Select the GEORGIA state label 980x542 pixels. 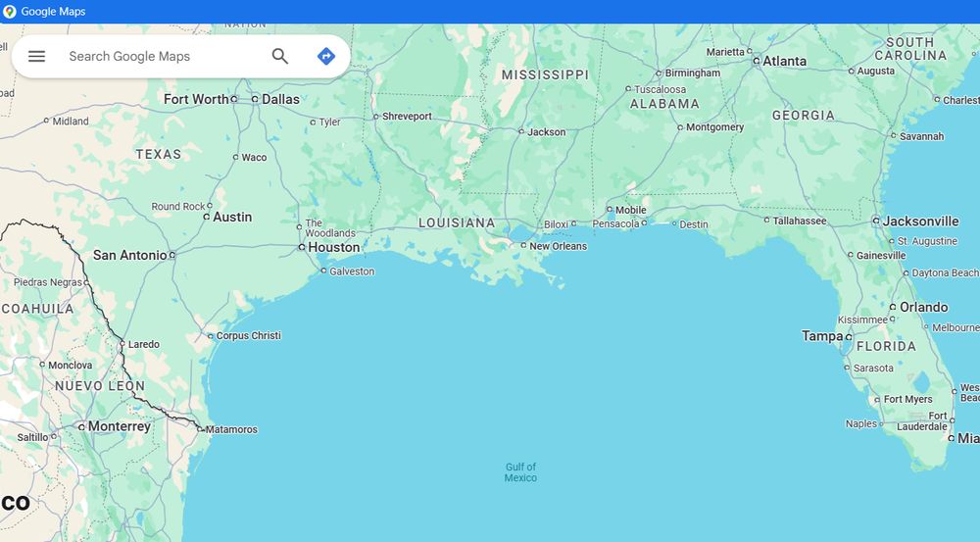click(x=804, y=115)
